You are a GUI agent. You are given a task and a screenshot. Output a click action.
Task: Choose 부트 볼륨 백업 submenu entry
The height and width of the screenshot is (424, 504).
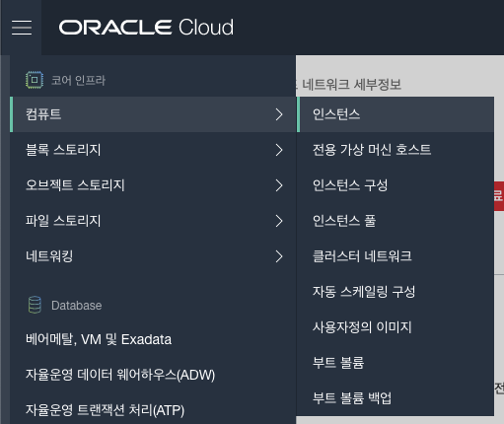(396, 398)
